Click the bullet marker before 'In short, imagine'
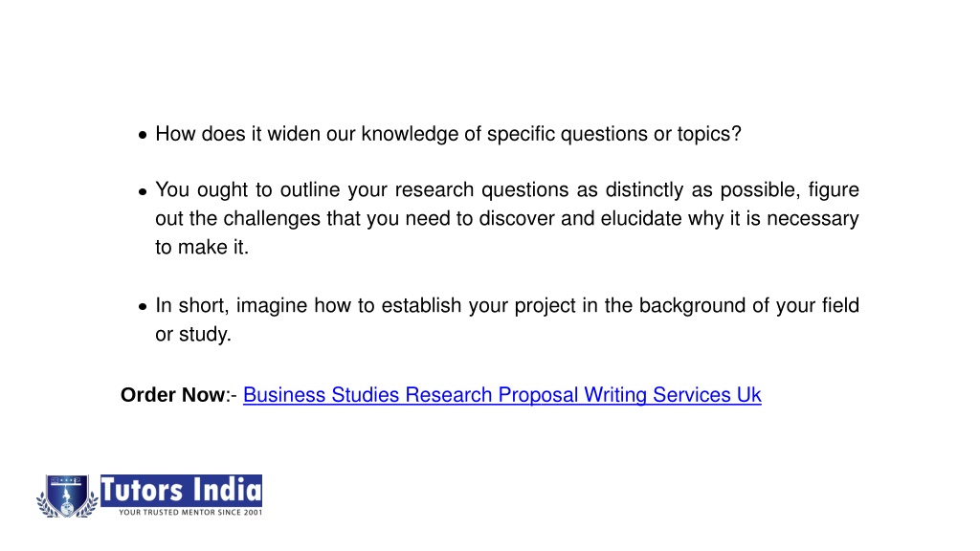This screenshot has height=551, width=980. click(144, 307)
